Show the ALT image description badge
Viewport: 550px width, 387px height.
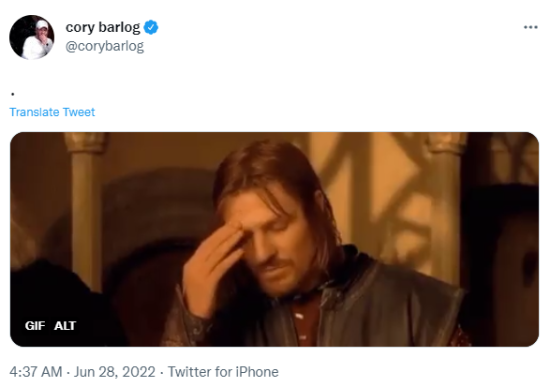(x=65, y=326)
